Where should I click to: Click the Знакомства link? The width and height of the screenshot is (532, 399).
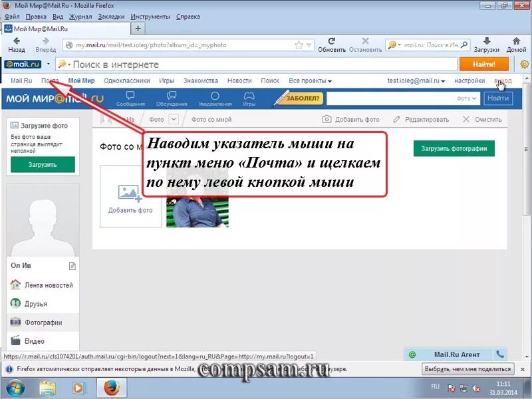tap(201, 81)
